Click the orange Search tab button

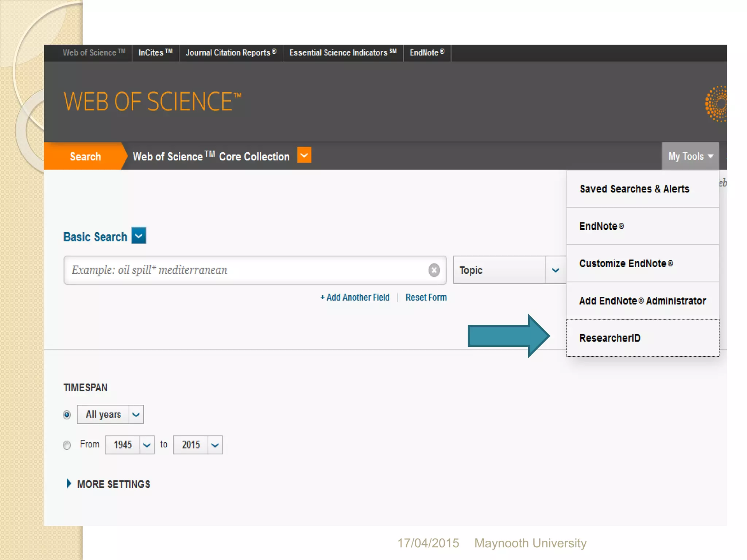pos(85,156)
